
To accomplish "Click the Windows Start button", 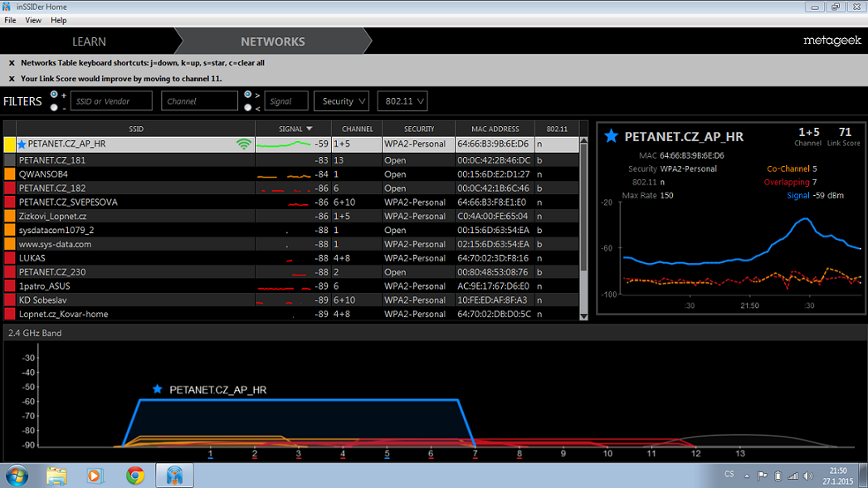I will (17, 476).
